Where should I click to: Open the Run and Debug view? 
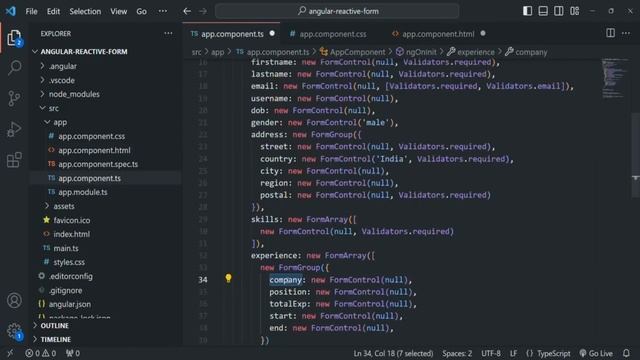tap(14, 129)
